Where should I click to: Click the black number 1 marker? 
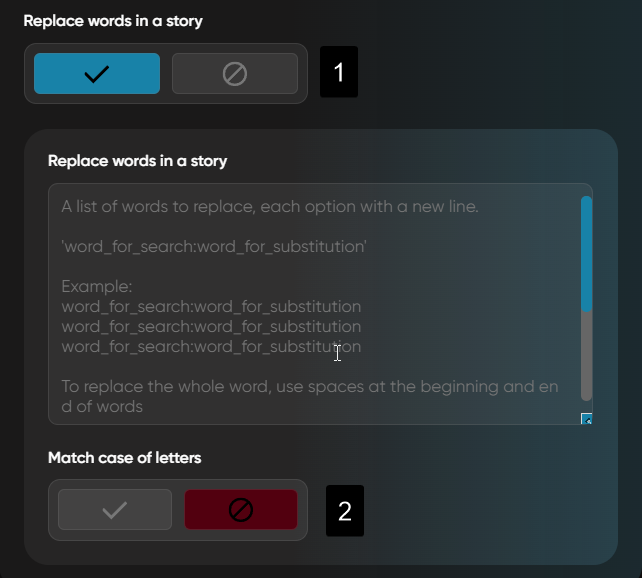click(339, 74)
